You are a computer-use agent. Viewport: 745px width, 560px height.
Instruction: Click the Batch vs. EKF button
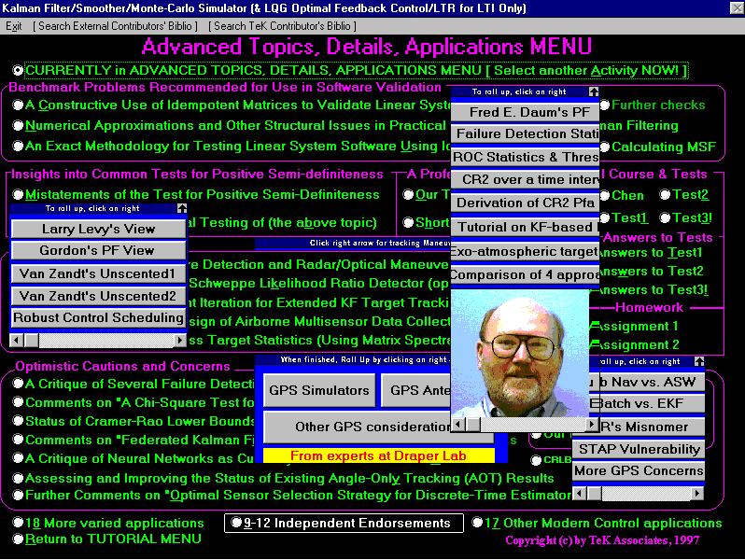click(647, 404)
